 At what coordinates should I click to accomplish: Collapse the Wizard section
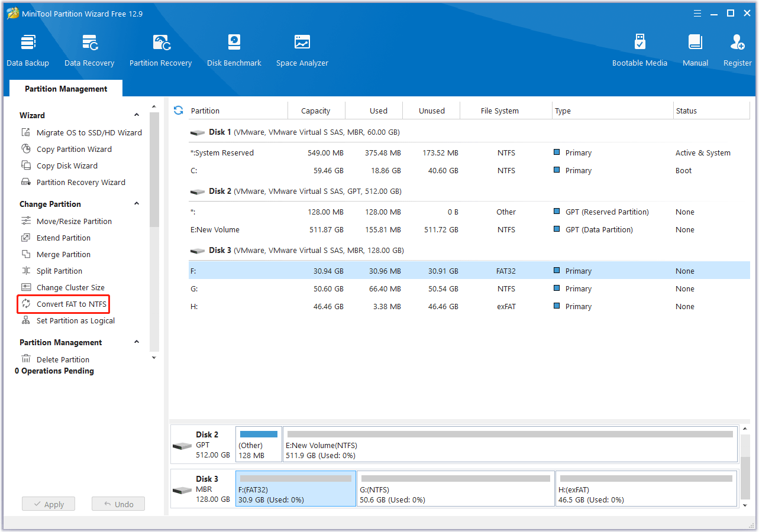click(137, 115)
